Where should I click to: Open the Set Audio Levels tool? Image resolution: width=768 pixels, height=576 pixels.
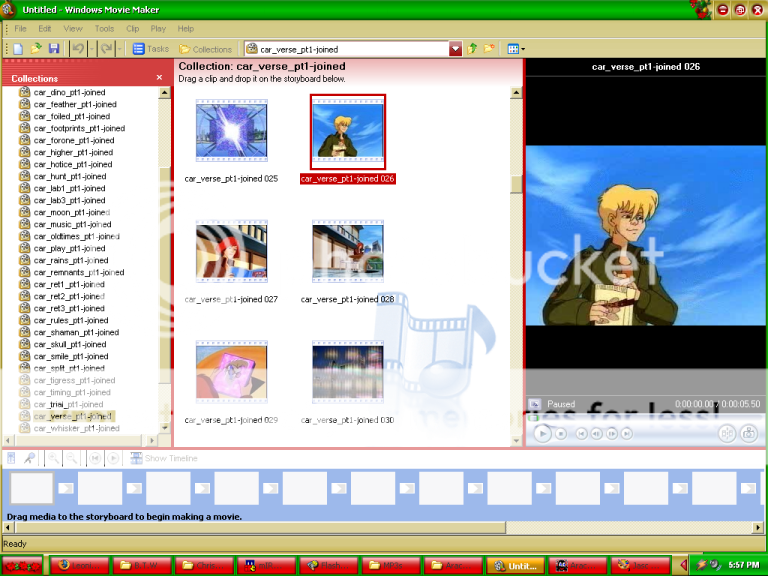[x=11, y=458]
